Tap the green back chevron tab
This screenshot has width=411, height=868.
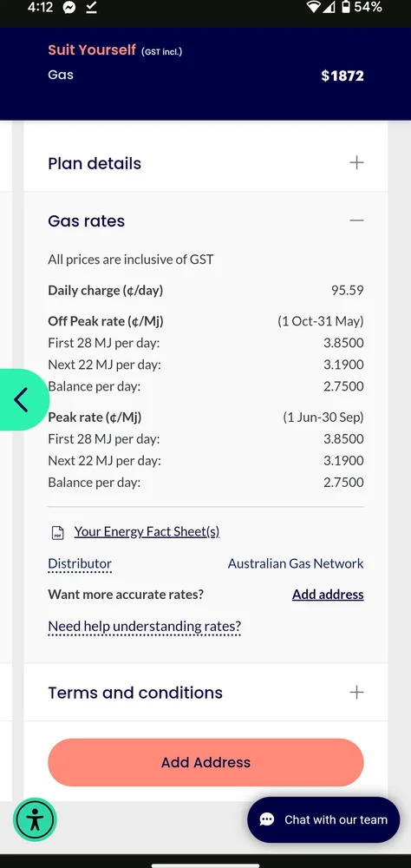click(x=23, y=399)
